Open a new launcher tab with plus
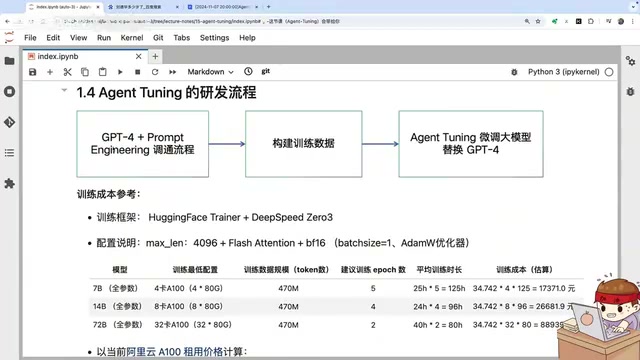 (155, 56)
